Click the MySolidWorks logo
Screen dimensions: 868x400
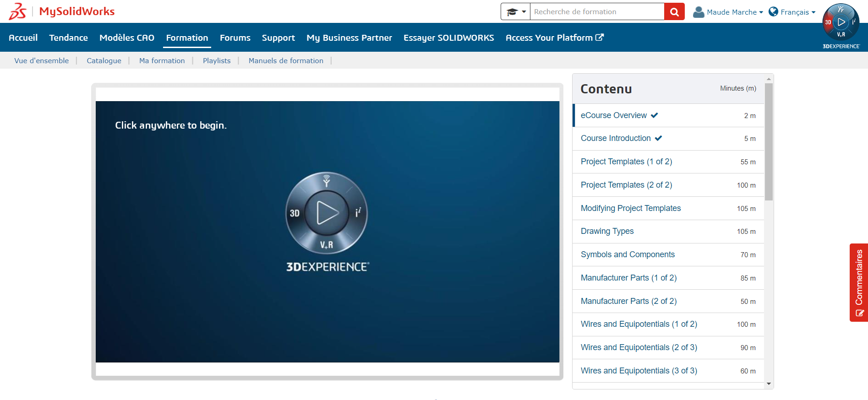62,11
